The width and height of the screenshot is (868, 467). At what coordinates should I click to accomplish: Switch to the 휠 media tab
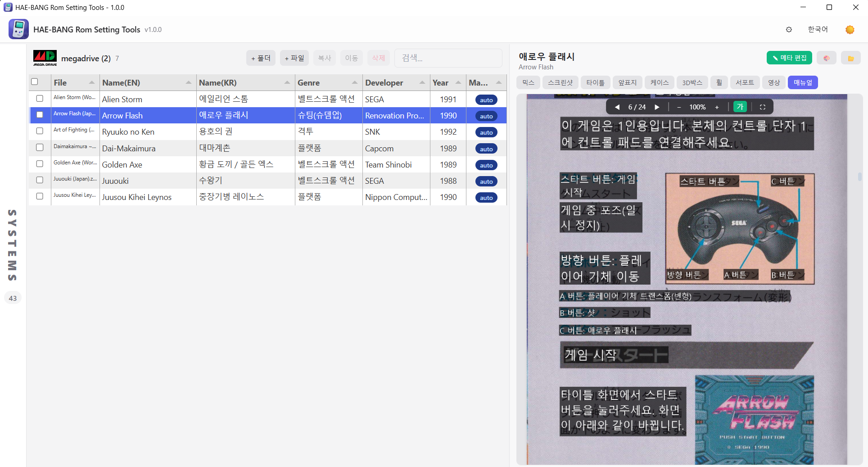click(x=719, y=82)
